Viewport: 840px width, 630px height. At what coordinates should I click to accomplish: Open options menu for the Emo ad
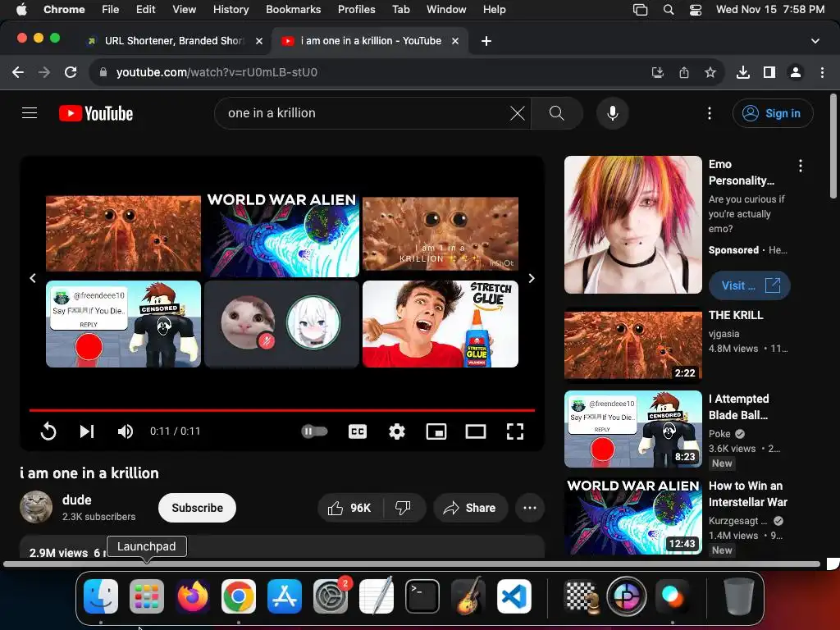pos(801,166)
